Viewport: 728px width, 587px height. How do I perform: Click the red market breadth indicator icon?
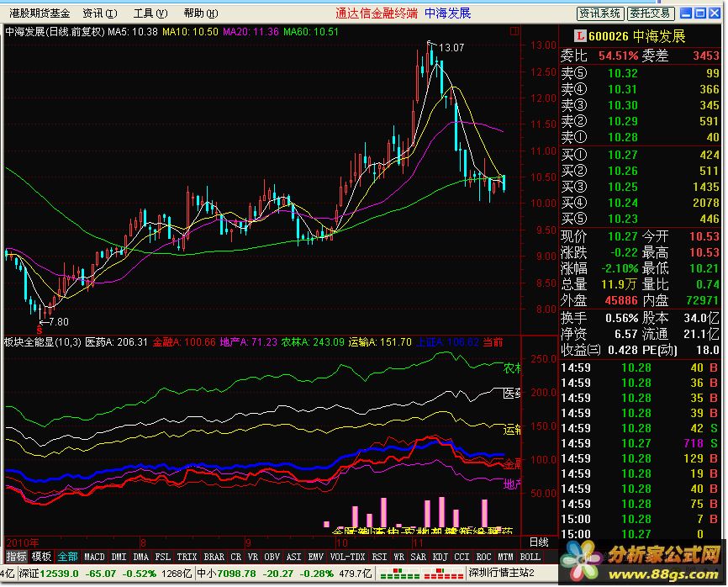click(x=443, y=574)
